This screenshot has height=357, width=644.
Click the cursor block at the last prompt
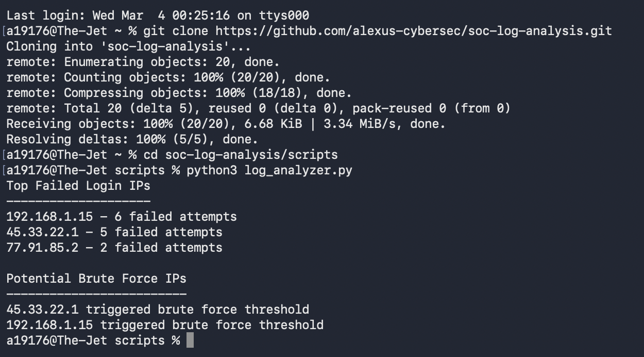click(190, 340)
